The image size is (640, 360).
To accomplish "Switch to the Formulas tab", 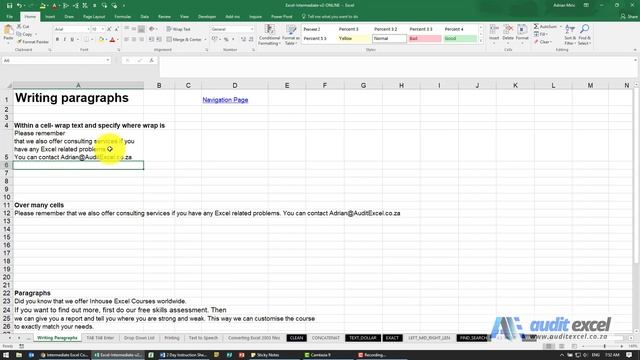I will click(122, 17).
